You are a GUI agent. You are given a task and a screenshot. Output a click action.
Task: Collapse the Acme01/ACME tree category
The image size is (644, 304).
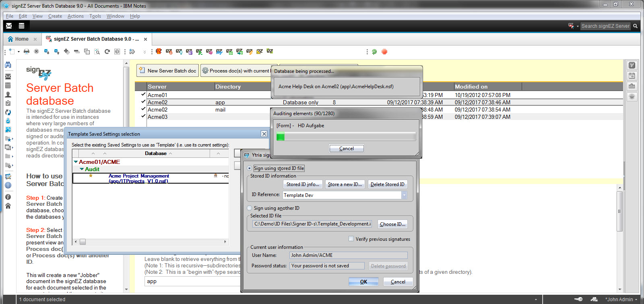[x=76, y=162]
